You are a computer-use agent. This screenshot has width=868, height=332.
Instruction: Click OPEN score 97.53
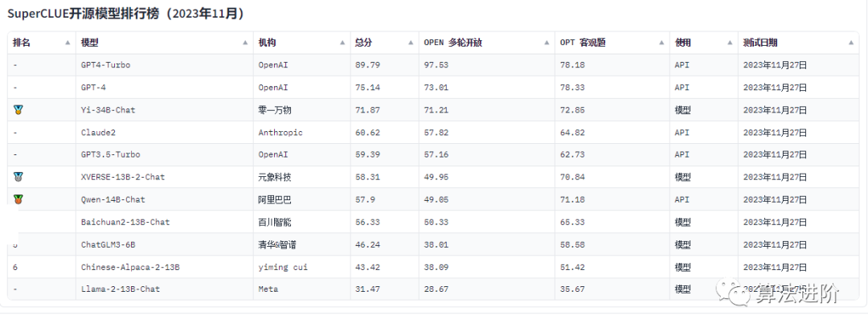click(436, 65)
